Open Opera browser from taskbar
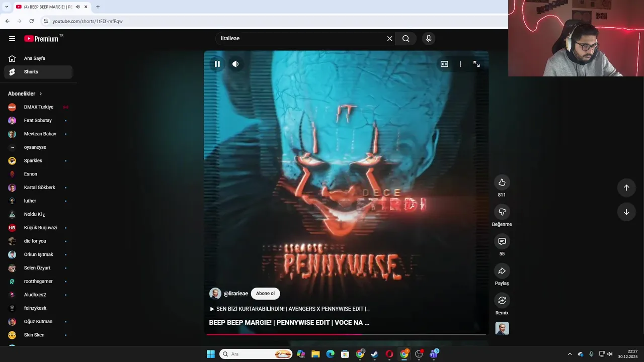644x362 pixels. 389,354
